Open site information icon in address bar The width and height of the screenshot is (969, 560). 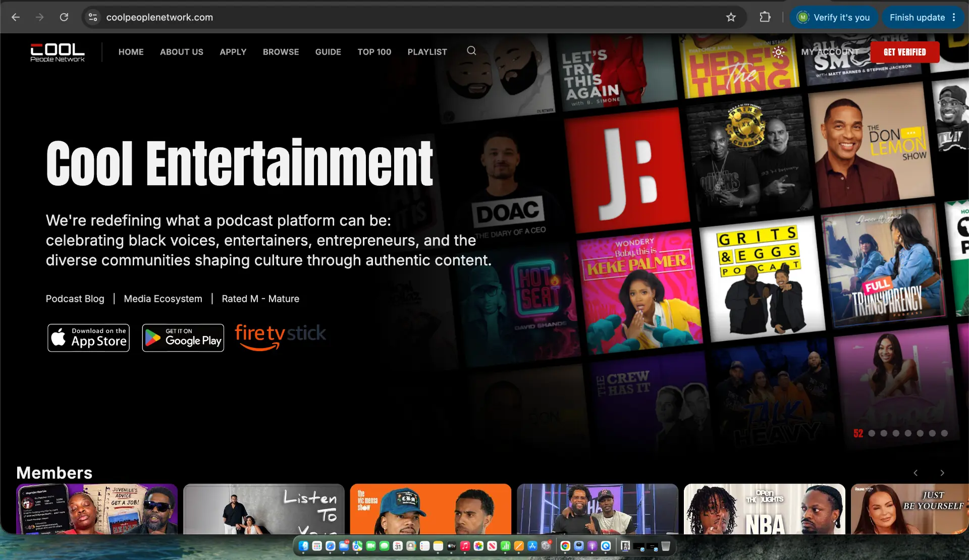tap(93, 17)
